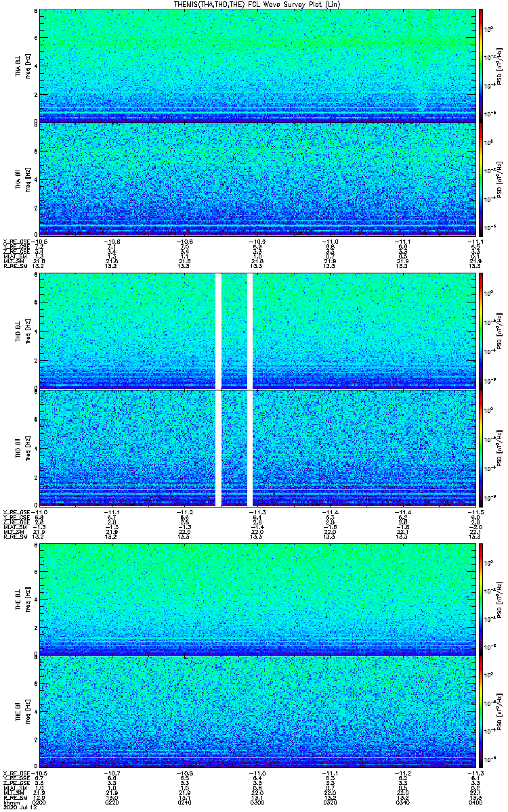
Task: Click the THD B-perpendicular axis label
Action: pos(19,332)
